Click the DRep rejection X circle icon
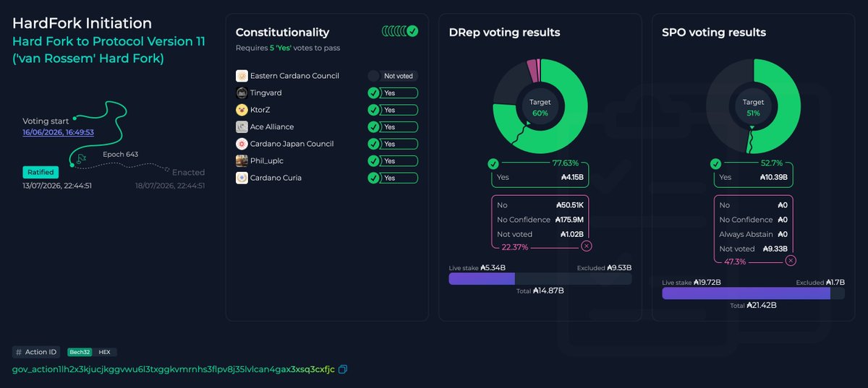Image resolution: width=868 pixels, height=388 pixels. point(587,246)
